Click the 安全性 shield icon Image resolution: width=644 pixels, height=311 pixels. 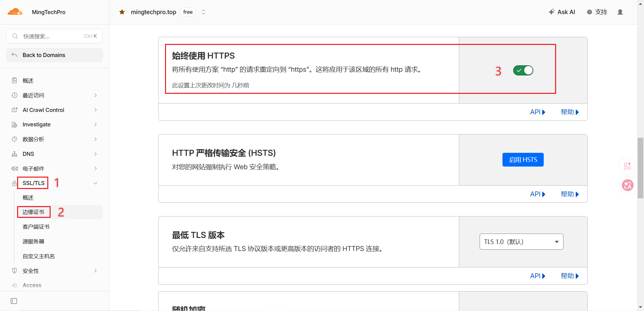[x=14, y=271]
